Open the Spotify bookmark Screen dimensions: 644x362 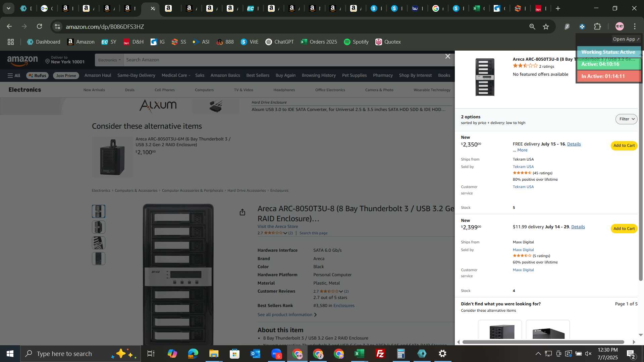356,42
